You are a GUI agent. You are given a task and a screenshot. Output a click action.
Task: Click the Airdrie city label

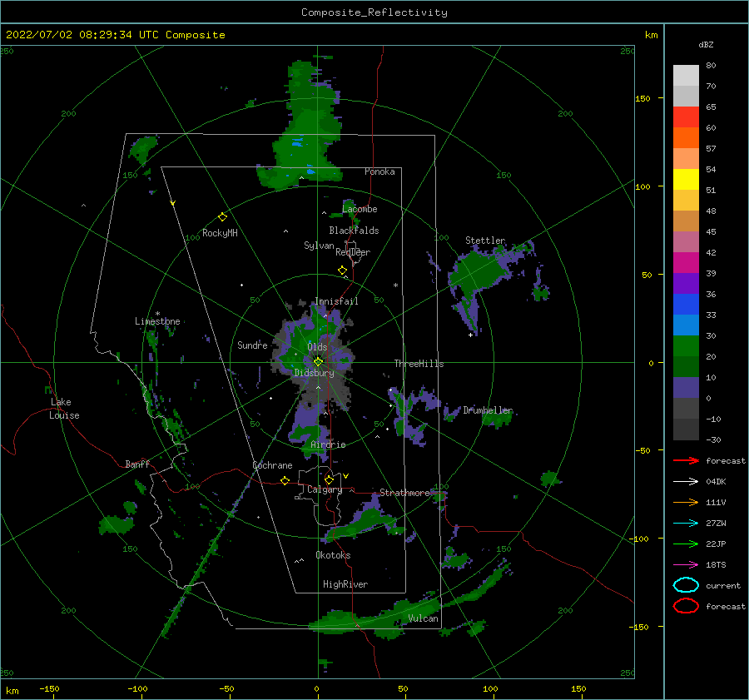(x=328, y=444)
